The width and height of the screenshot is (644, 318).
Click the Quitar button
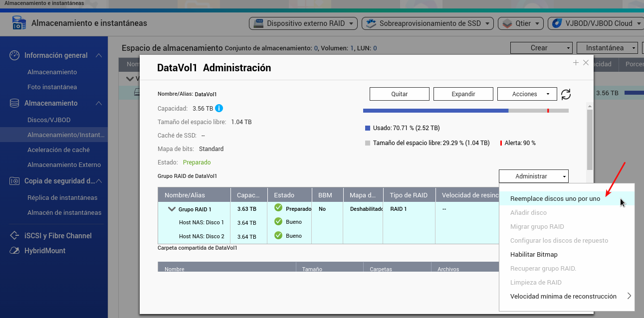[x=399, y=94]
